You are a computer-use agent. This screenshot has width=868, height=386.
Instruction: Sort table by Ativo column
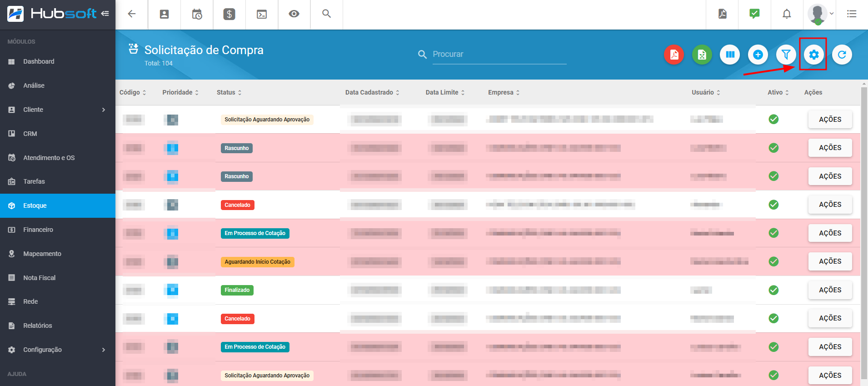(x=778, y=92)
